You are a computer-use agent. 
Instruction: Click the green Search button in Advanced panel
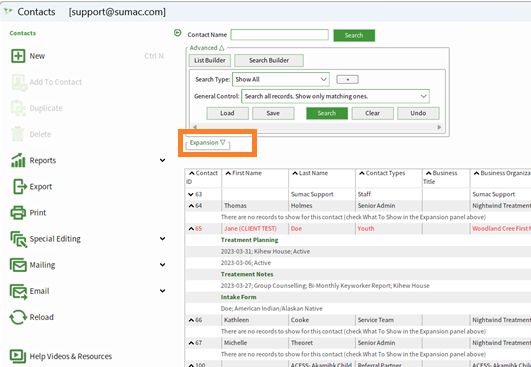(327, 113)
